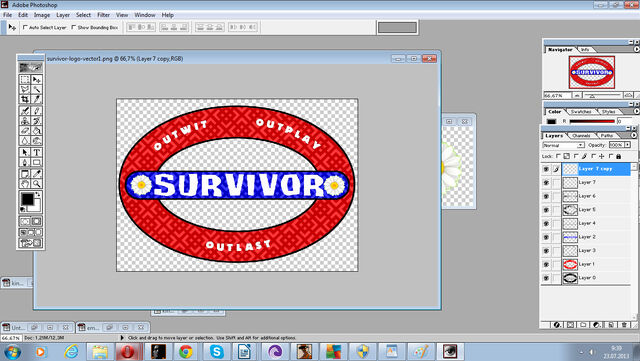Open Google Chrome from the taskbar
640x361 pixels.
(x=186, y=351)
